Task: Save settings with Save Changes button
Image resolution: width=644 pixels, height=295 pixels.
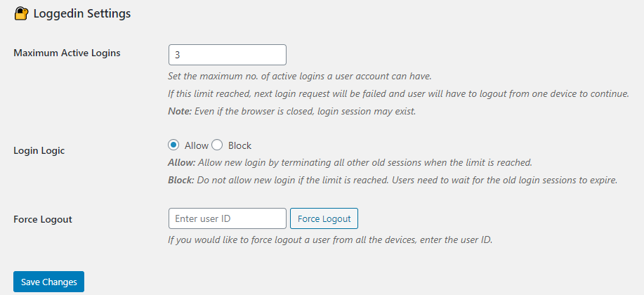Action: [48, 282]
